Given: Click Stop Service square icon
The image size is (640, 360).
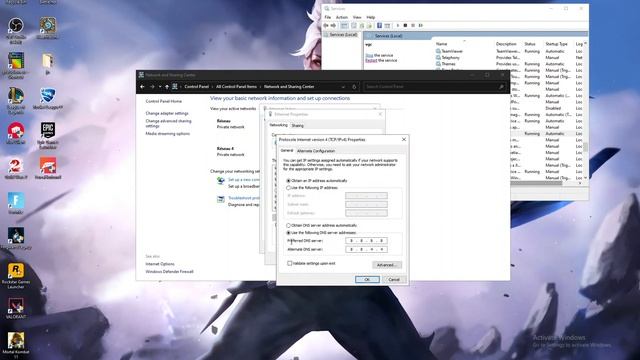Looking at the screenshot, I should pyautogui.click(x=405, y=25).
